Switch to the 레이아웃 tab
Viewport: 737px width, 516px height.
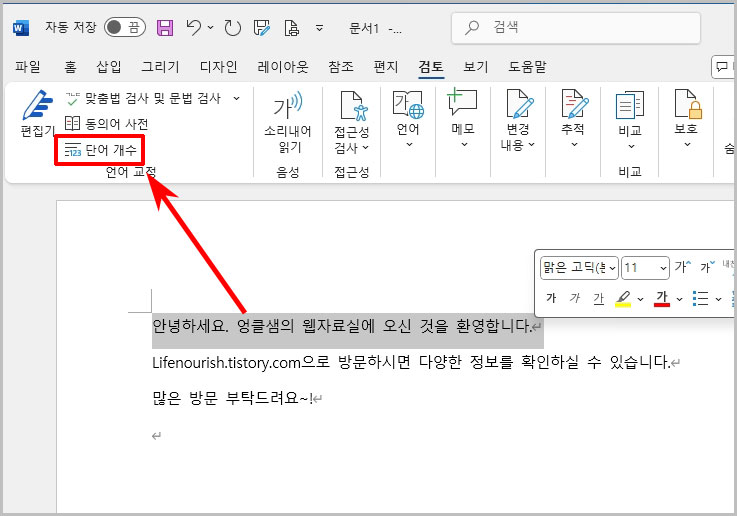pyautogui.click(x=282, y=67)
